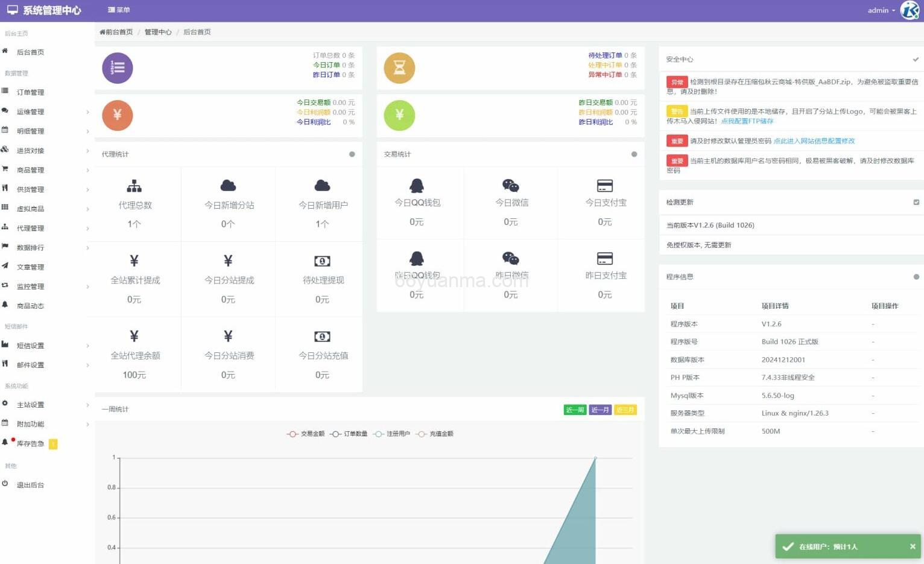Toggle 注册用户 series in chart legend
Image resolution: width=924 pixels, height=564 pixels.
(x=392, y=434)
